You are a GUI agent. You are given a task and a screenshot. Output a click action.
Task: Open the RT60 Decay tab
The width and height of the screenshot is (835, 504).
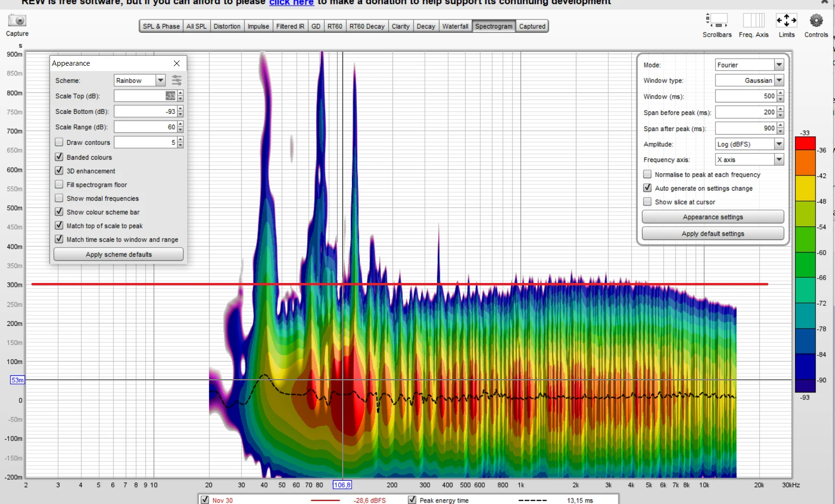(x=367, y=26)
